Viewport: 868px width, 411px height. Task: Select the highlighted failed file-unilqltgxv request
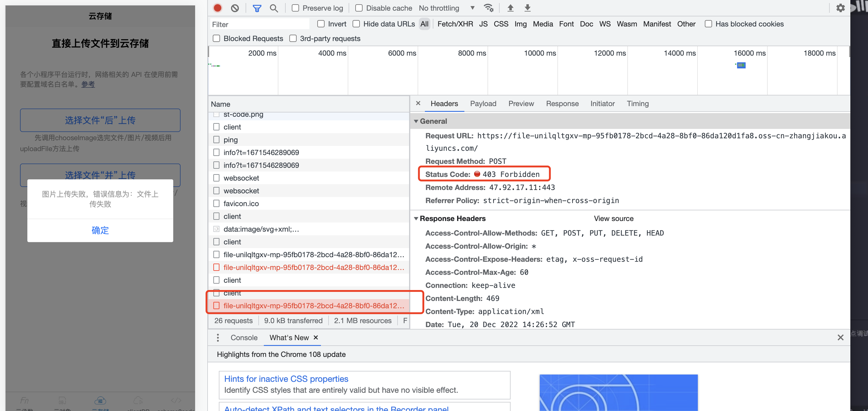pos(308,306)
